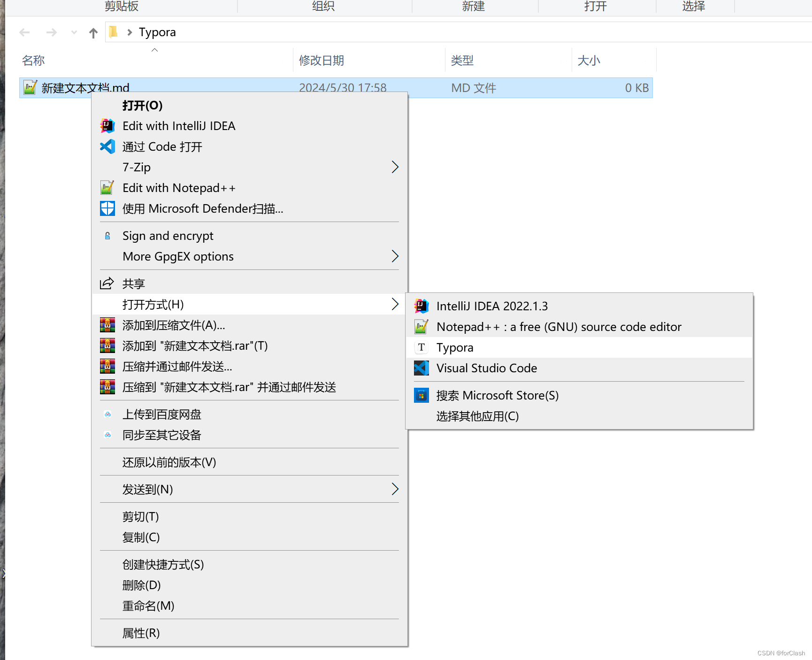This screenshot has width=812, height=660.
Task: Sort by the 修改日期 column header
Action: (369, 60)
